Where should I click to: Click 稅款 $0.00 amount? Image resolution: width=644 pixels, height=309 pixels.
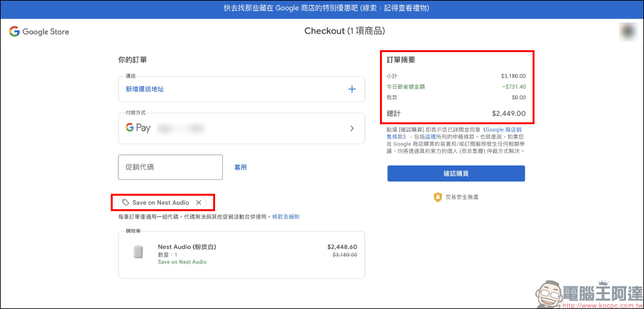[x=518, y=98]
